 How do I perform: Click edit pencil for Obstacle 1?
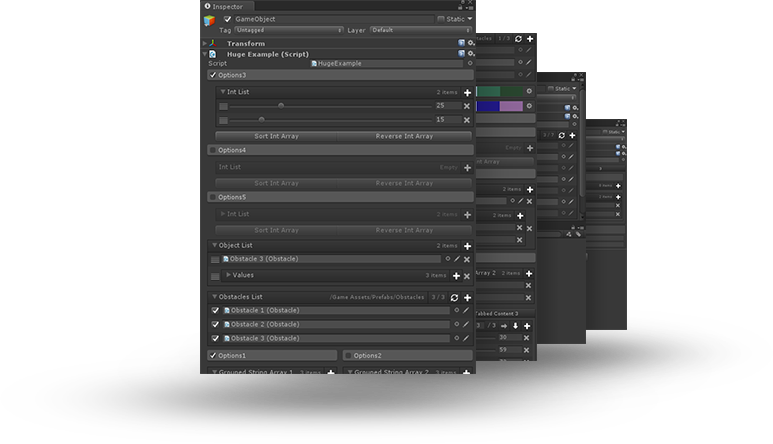tap(466, 310)
